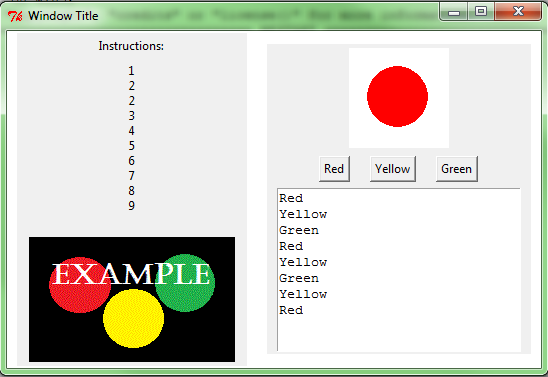Click the last Yellow entry in the log

303,294
